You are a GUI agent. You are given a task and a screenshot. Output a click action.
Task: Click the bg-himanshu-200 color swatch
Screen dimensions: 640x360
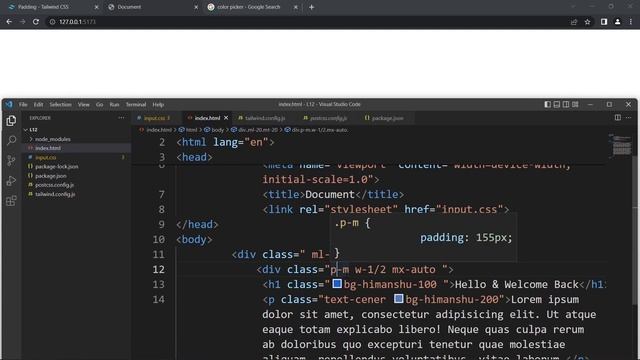(x=399, y=298)
